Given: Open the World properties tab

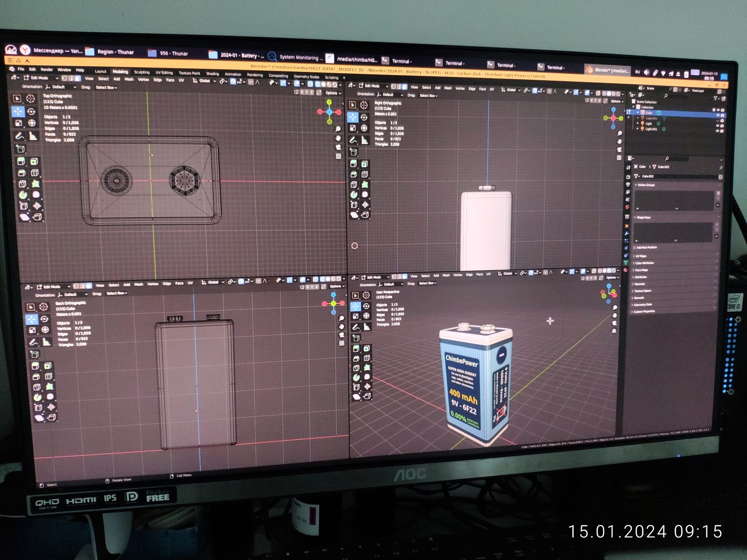Looking at the screenshot, I should click(627, 207).
